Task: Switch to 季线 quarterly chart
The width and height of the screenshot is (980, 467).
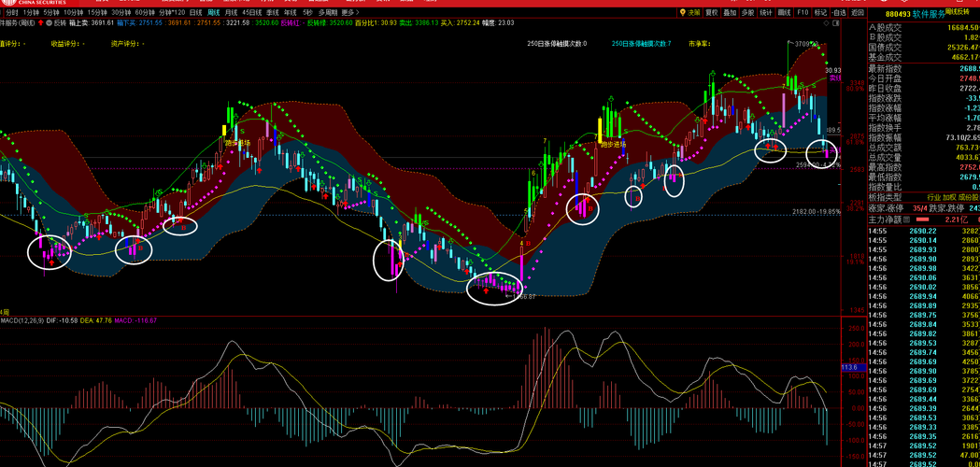Action: (273, 12)
